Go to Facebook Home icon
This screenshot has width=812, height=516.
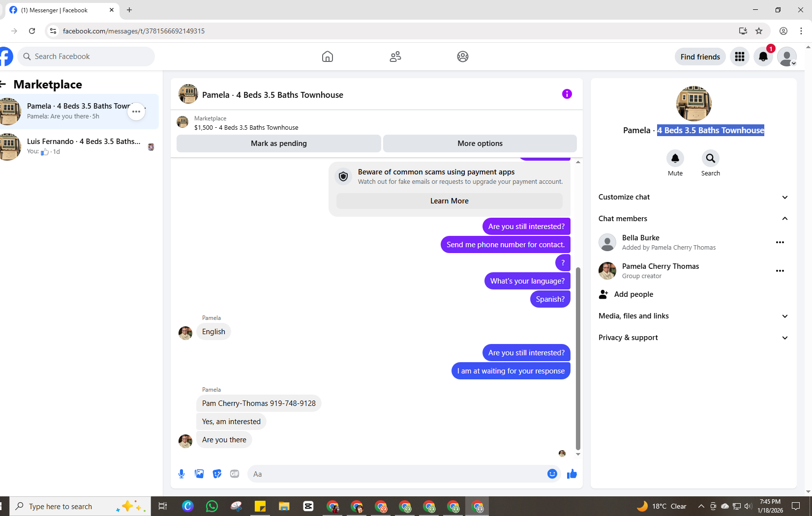click(327, 57)
